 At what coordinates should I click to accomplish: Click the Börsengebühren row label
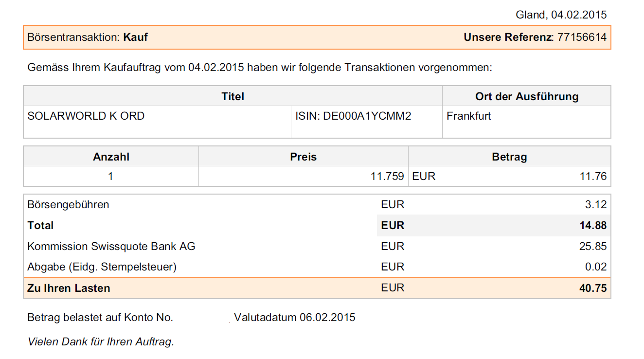[x=69, y=205]
